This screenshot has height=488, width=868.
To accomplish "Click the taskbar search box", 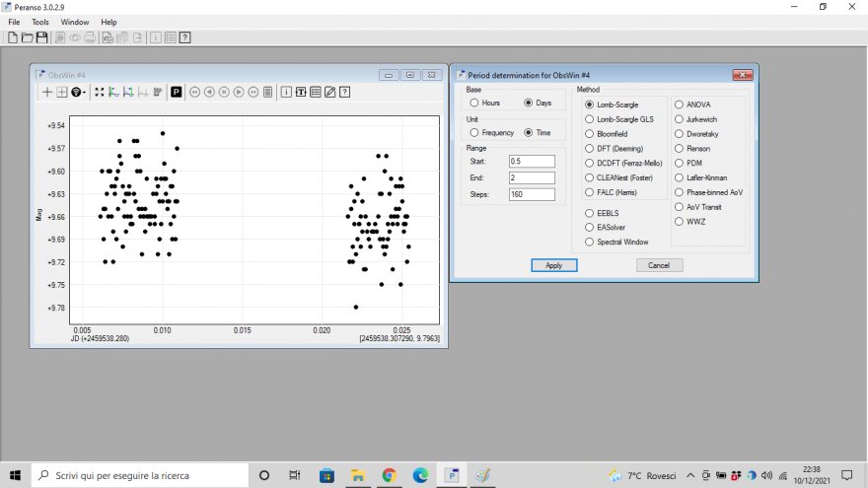I will pyautogui.click(x=139, y=475).
